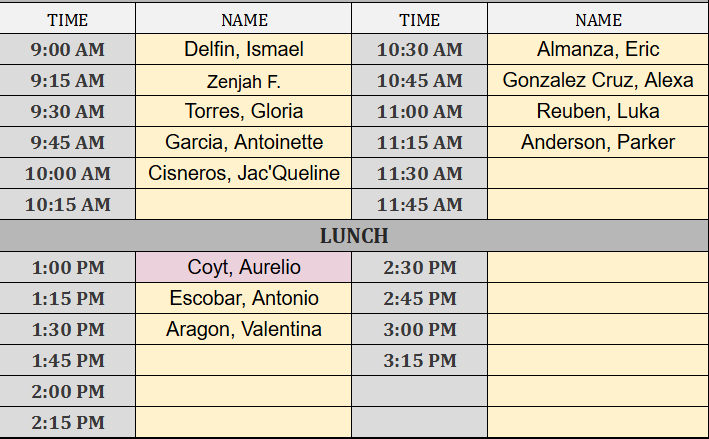Select the Almanza, Eric cell
This screenshot has width=709, height=439.
click(x=598, y=49)
